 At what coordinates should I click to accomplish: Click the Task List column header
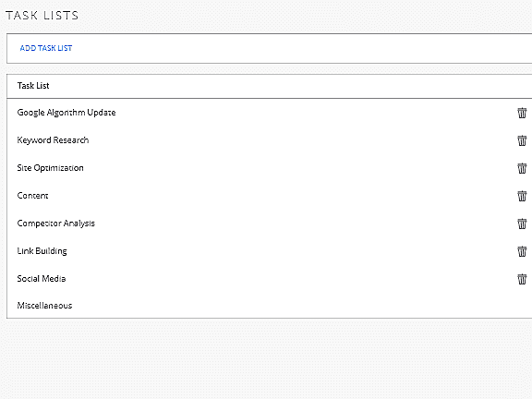click(33, 86)
